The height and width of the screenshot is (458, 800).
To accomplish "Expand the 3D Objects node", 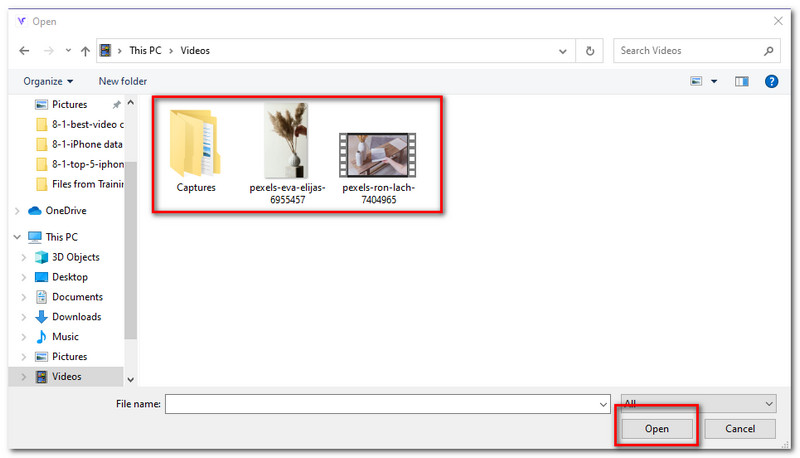I will click(x=23, y=257).
